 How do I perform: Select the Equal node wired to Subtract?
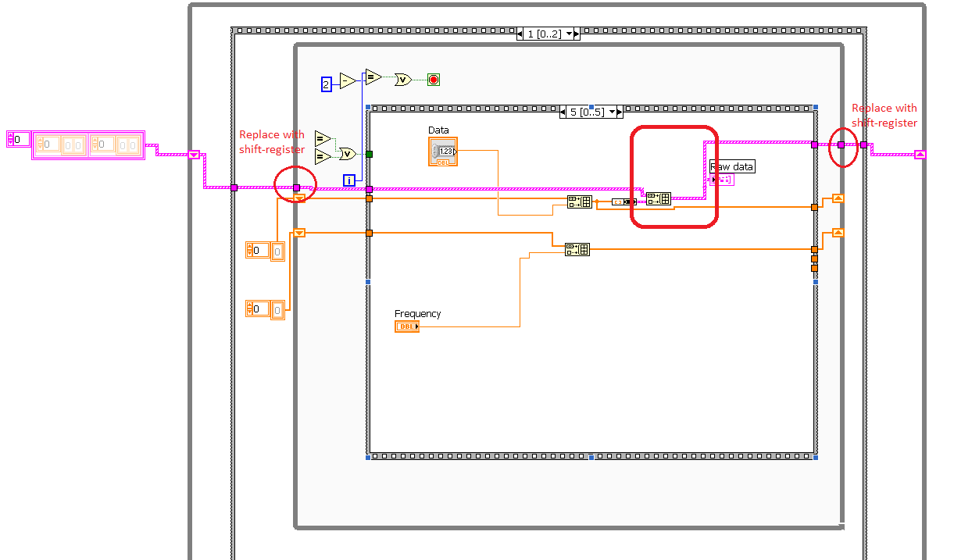372,77
